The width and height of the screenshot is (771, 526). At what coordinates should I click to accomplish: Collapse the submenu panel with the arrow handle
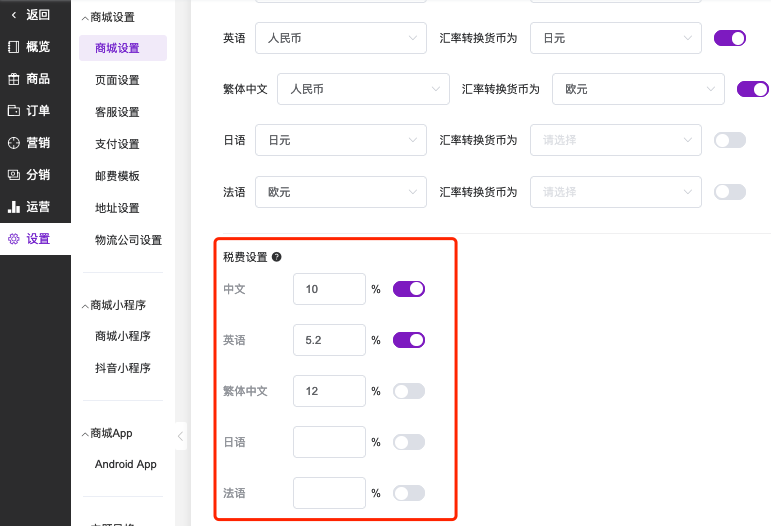pos(181,436)
